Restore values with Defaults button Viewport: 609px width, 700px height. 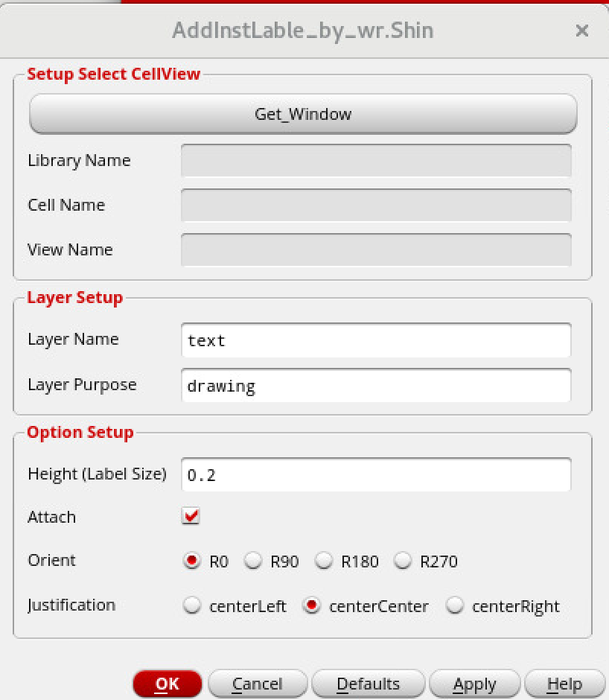click(368, 684)
